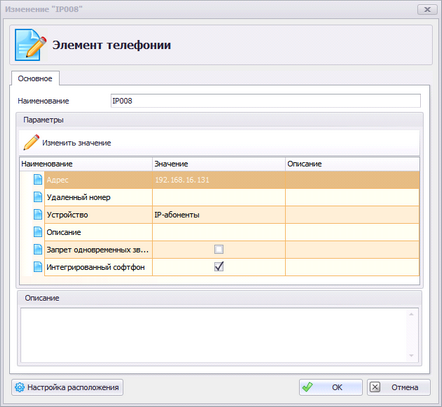Image resolution: width=442 pixels, height=407 pixels.
Task: Uncheck the Интегрированный софтфон checkbox
Action: (219, 267)
